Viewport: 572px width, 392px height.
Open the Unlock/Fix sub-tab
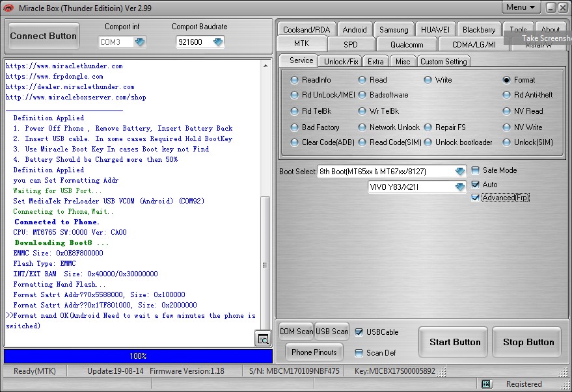pos(341,62)
